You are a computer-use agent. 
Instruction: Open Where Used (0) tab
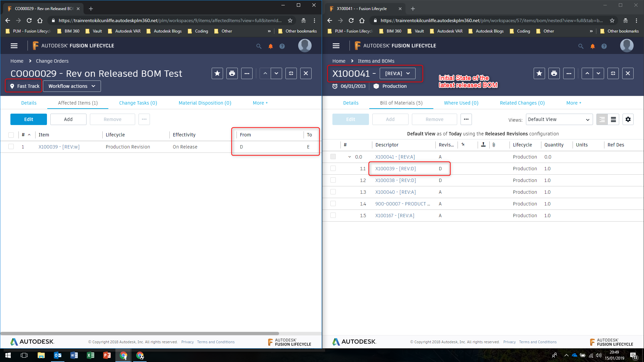pyautogui.click(x=461, y=103)
